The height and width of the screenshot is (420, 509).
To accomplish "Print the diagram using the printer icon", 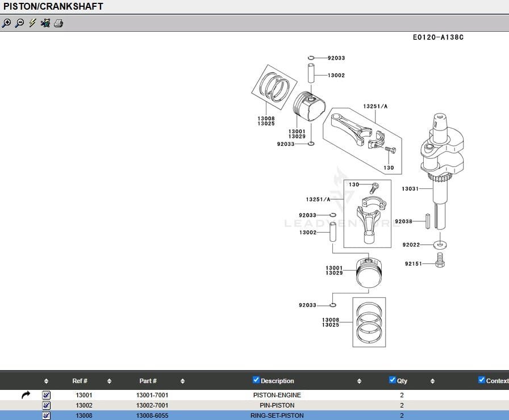I will click(59, 23).
